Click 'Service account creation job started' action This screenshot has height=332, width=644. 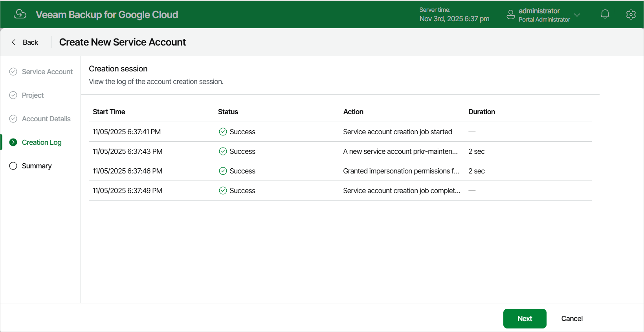coord(398,132)
